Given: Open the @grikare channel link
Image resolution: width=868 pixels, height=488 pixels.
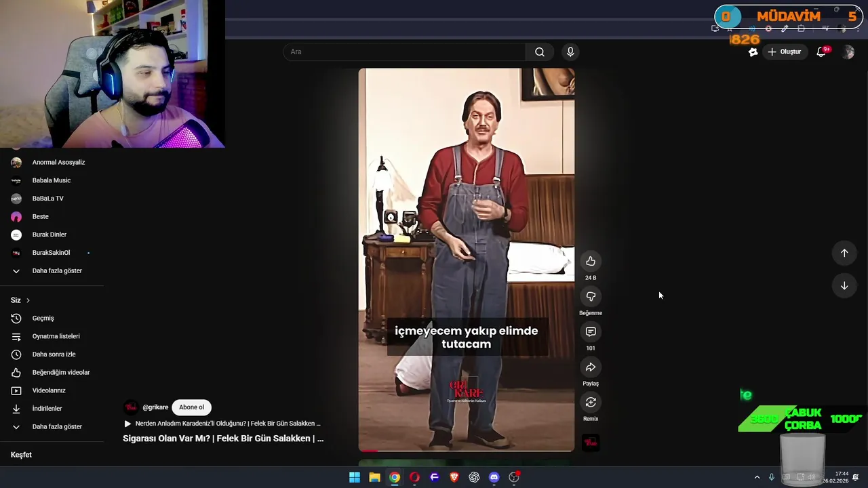Looking at the screenshot, I should point(155,407).
